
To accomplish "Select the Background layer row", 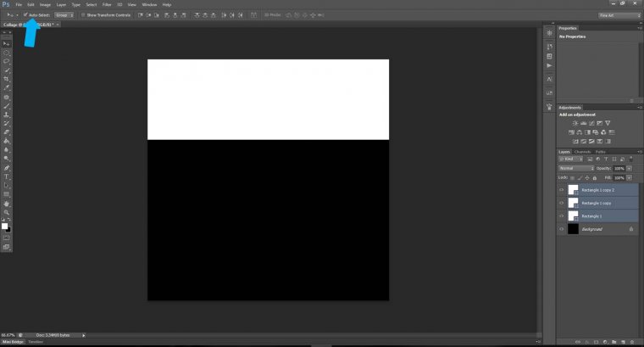I will (598, 229).
